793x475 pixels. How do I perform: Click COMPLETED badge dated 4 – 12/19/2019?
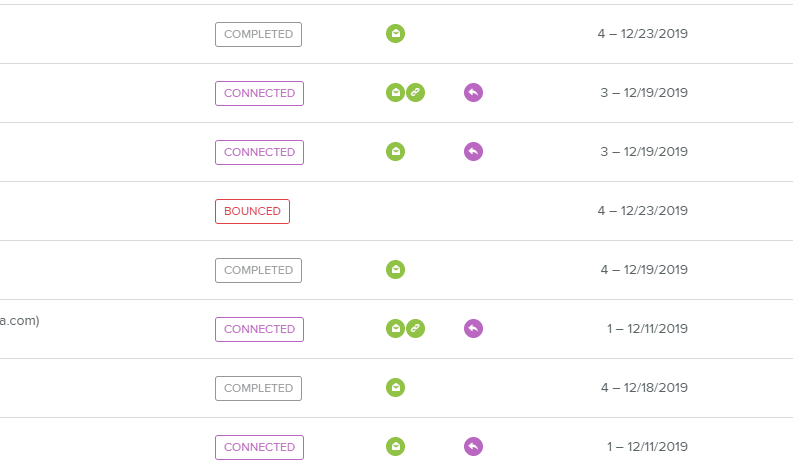tap(258, 270)
